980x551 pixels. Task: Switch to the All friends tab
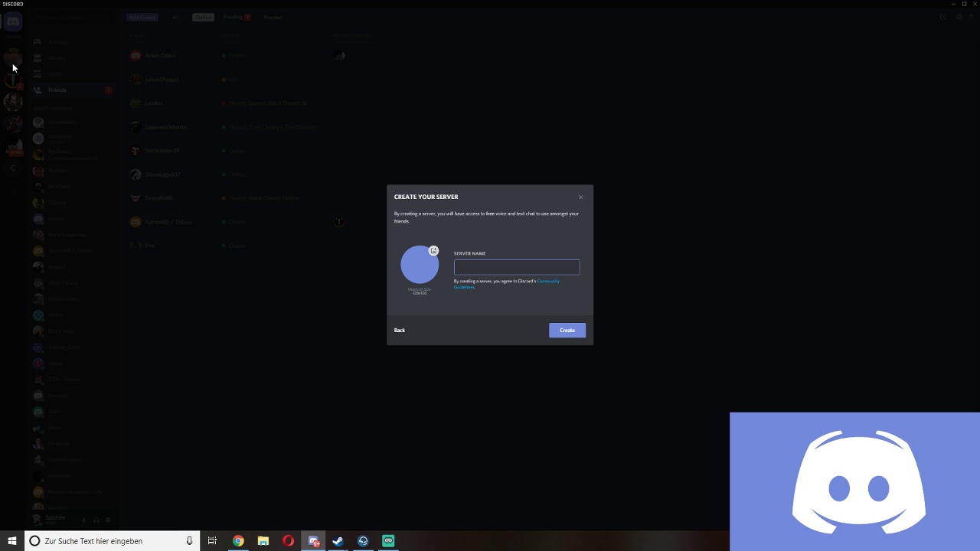click(175, 17)
